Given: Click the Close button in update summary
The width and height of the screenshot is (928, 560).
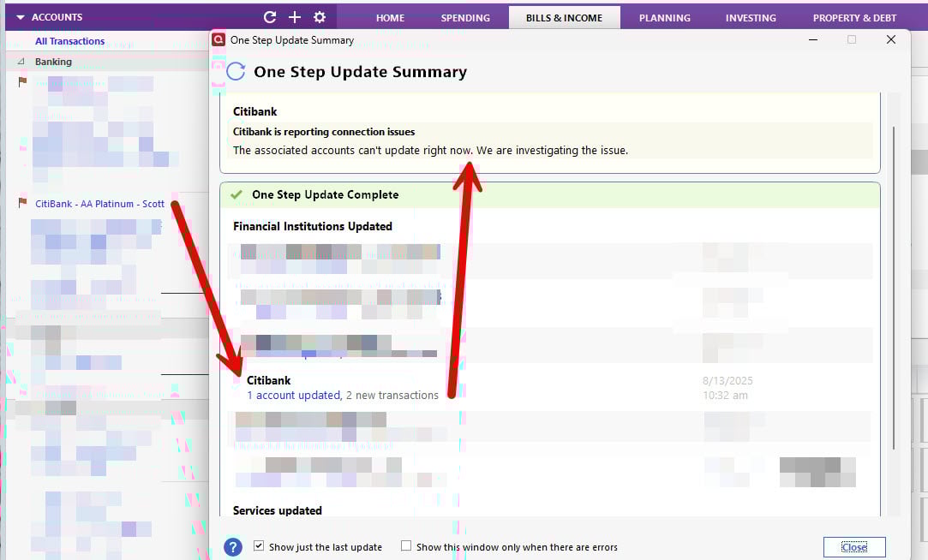Looking at the screenshot, I should click(854, 547).
